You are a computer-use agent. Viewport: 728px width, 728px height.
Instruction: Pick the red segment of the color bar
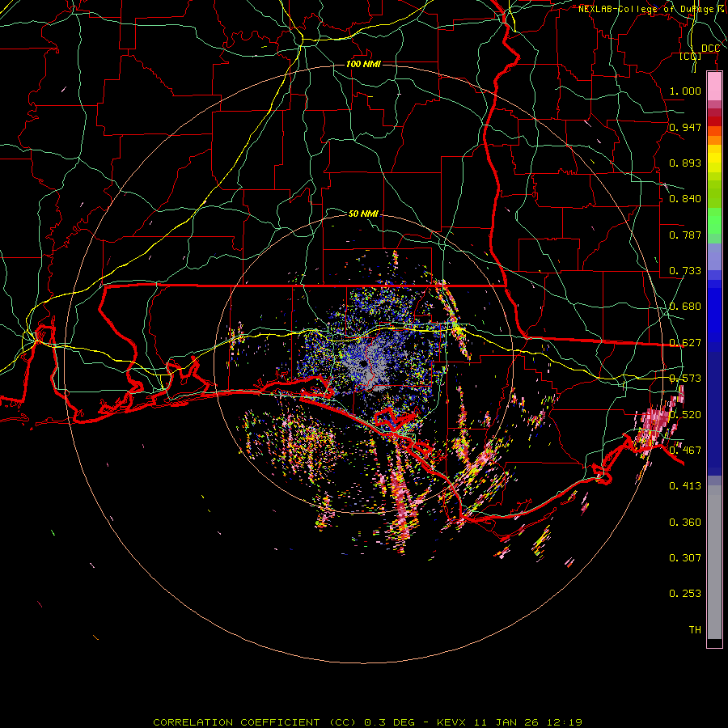[714, 121]
